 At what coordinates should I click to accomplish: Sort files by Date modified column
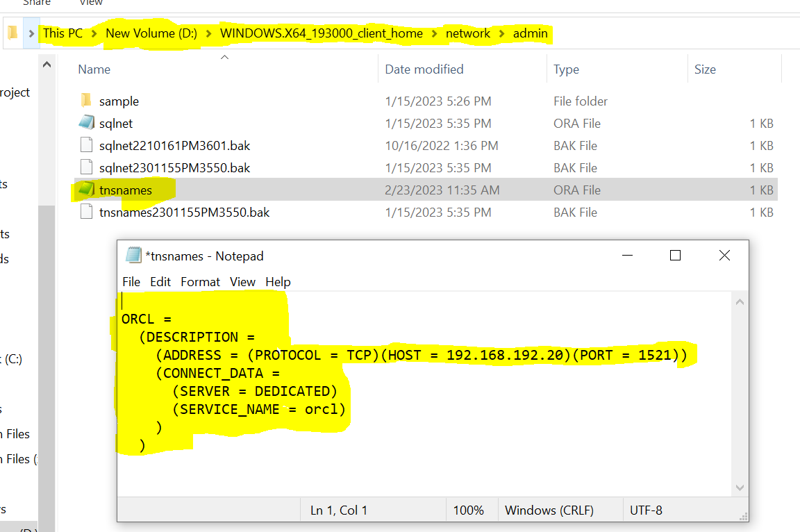click(424, 69)
